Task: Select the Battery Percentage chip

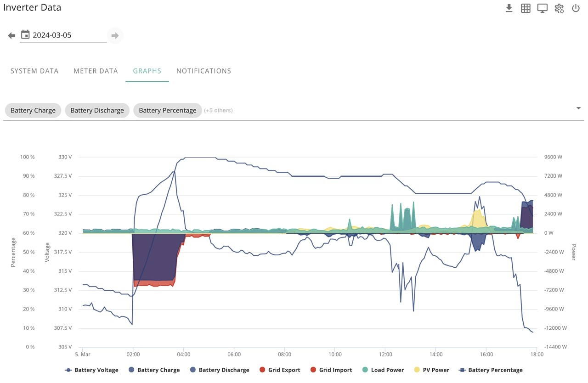Action: coord(168,110)
